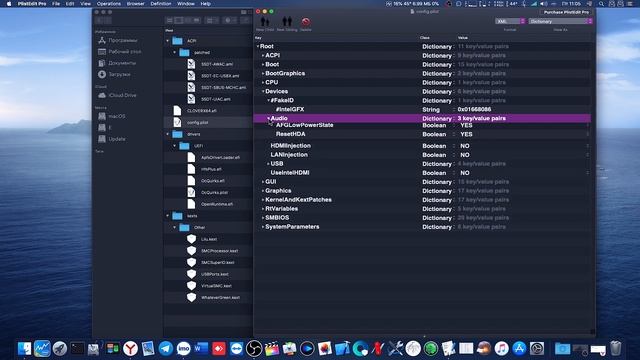The image size is (640, 360).
Task: Select USBPorts.kext in the Finder list
Action: click(x=215, y=274)
